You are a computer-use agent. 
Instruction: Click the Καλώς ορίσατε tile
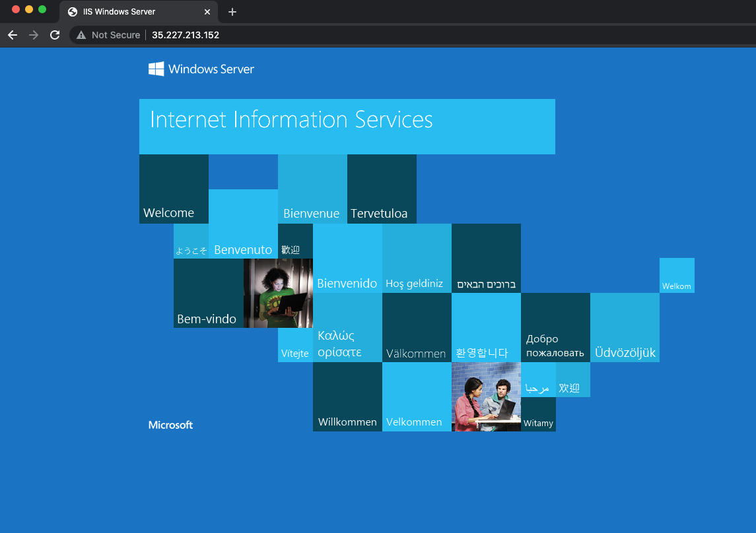click(x=347, y=327)
